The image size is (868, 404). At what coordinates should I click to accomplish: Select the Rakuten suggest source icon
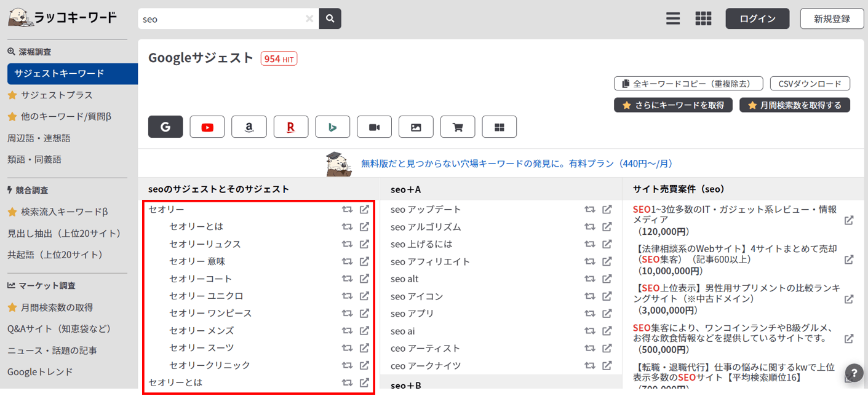pos(290,127)
